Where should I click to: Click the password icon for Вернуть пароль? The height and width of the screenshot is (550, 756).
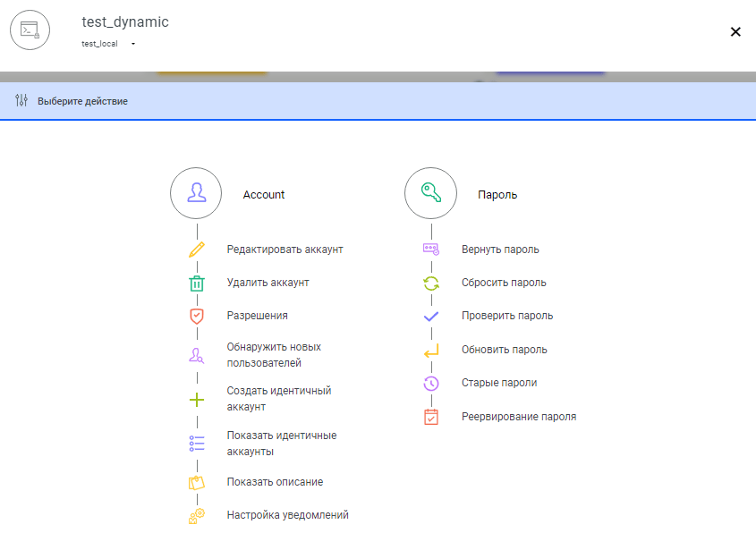[x=431, y=250]
